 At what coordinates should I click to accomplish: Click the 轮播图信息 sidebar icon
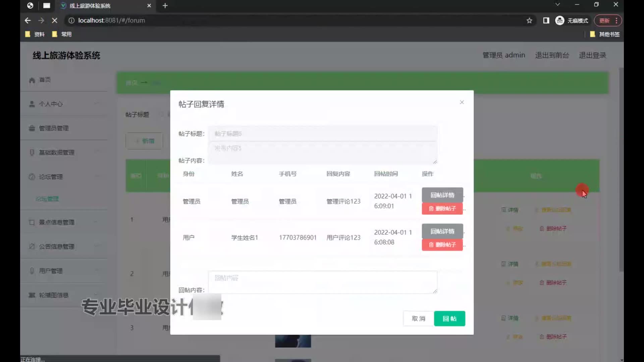click(32, 295)
